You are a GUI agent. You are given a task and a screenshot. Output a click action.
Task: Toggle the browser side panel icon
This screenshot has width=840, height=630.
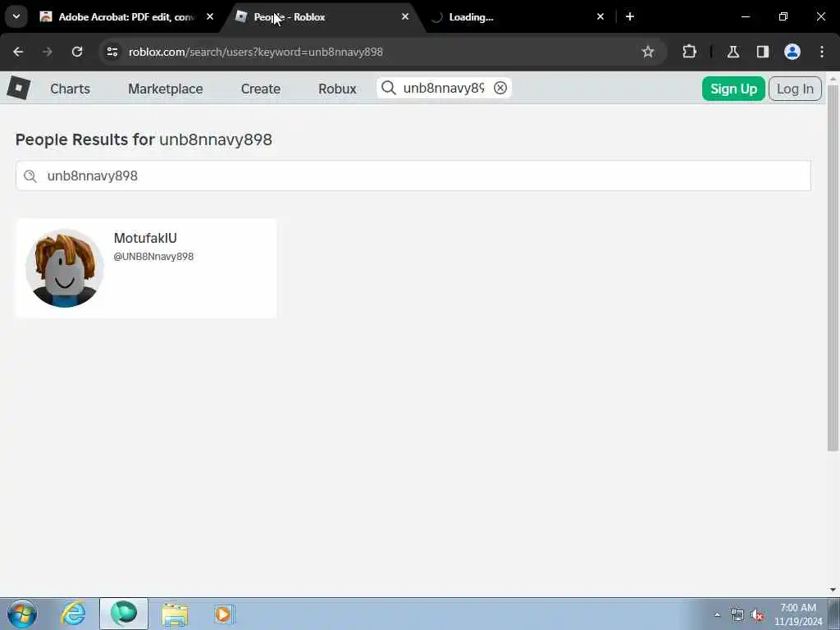(x=762, y=52)
